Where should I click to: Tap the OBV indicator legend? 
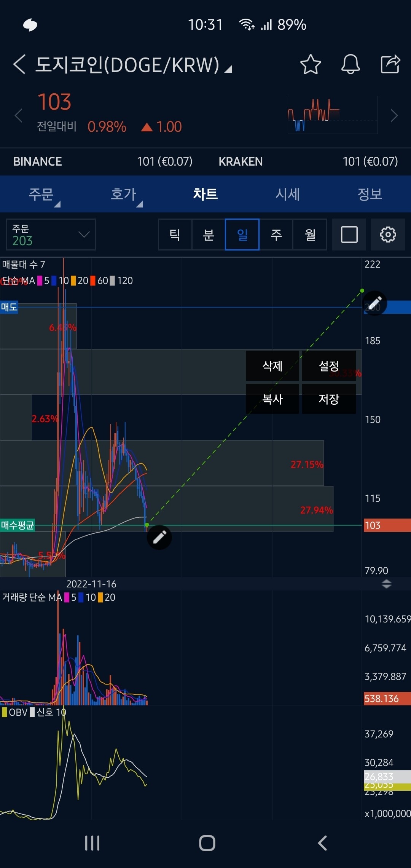(15, 712)
